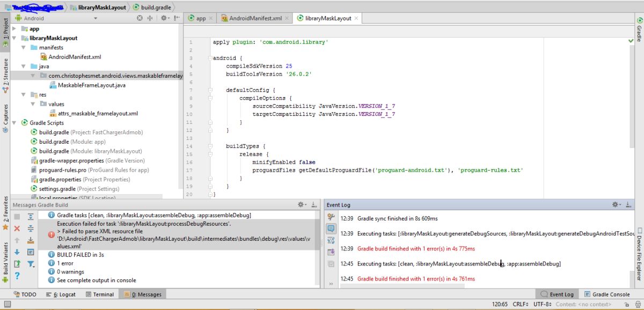
Task: Select libraryMaskLayout editor tab
Action: click(328, 18)
